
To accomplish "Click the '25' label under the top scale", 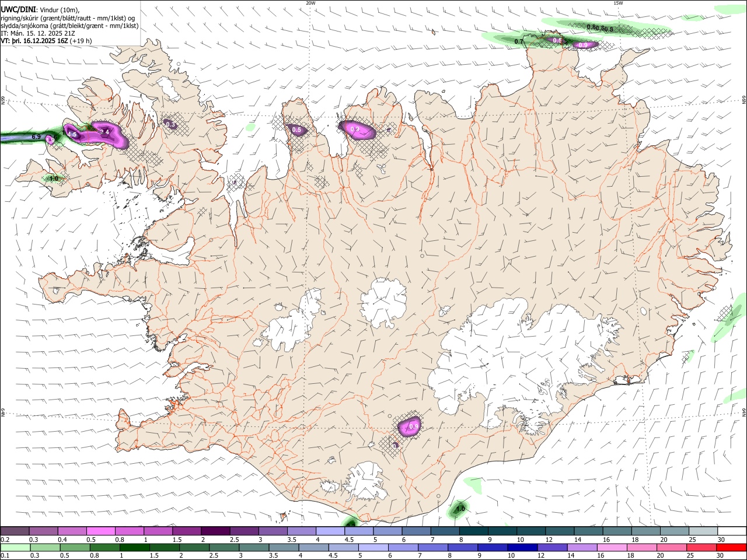I will tap(693, 540).
